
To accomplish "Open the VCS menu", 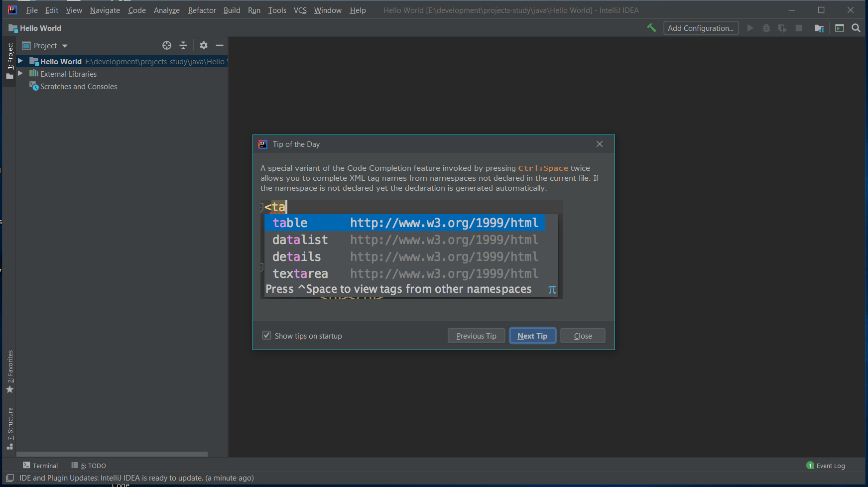I will (300, 10).
